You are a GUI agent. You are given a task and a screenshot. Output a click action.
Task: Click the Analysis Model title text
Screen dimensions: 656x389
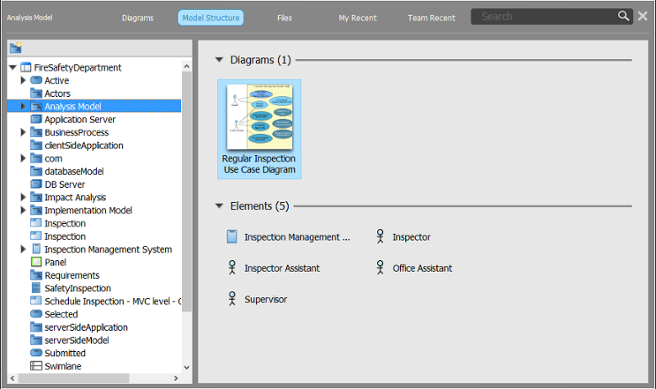click(x=29, y=18)
